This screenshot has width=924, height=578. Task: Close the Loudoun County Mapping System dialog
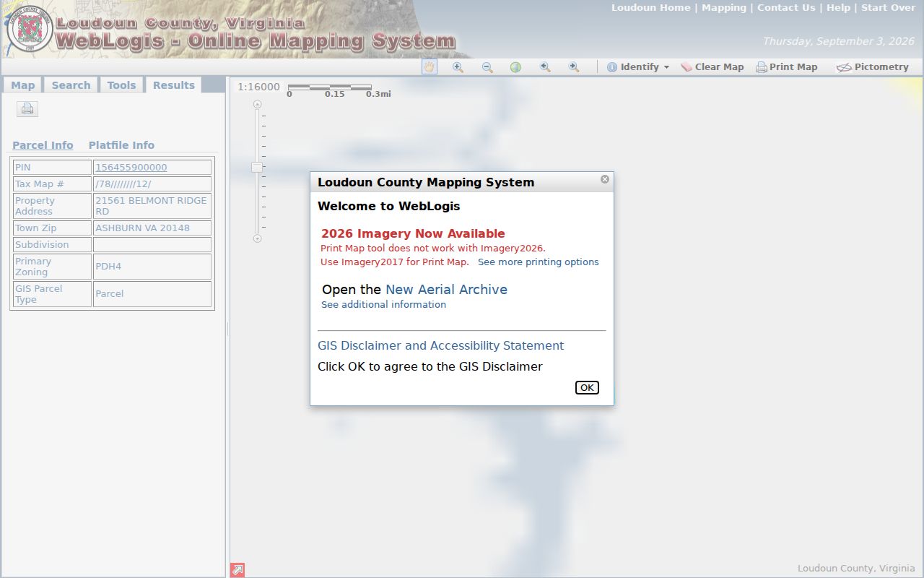click(605, 179)
